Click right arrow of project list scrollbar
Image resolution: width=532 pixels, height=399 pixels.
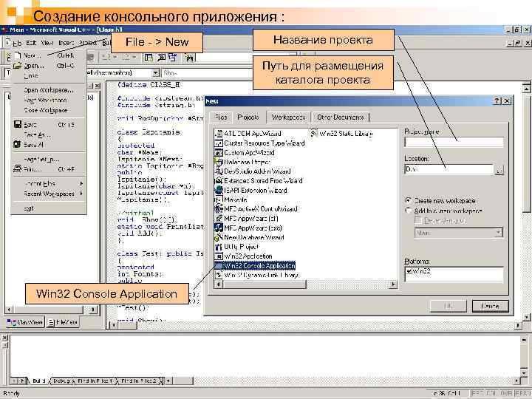pyautogui.click(x=393, y=284)
